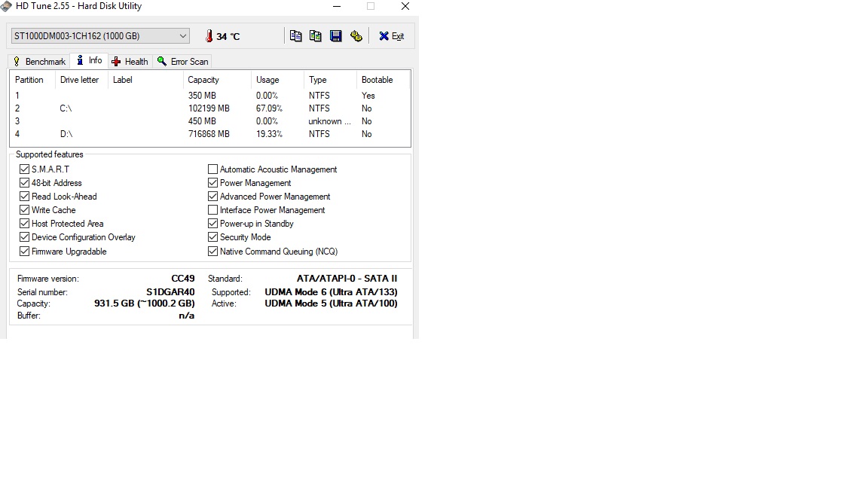Toggle the Power-up in Standby checkbox
Screen dimensions: 868x488
coord(212,224)
